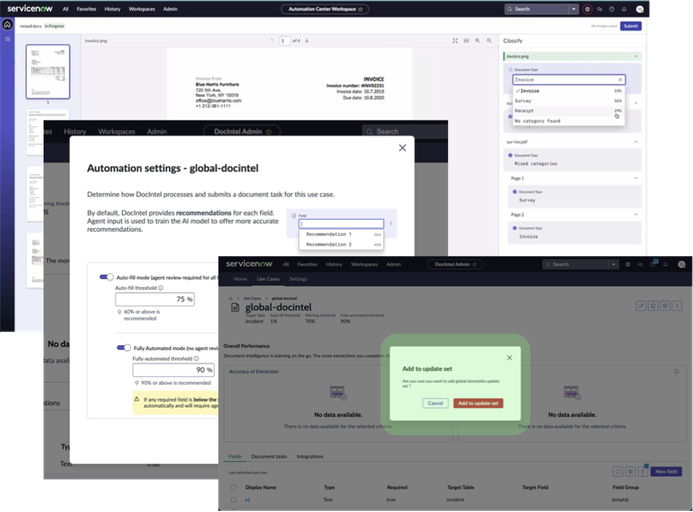Switch to the Document tasks tab
This screenshot has width=693, height=512.
click(269, 456)
